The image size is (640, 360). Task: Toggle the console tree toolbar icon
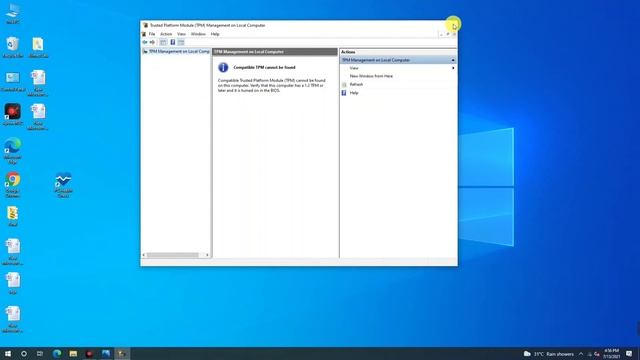coord(163,42)
